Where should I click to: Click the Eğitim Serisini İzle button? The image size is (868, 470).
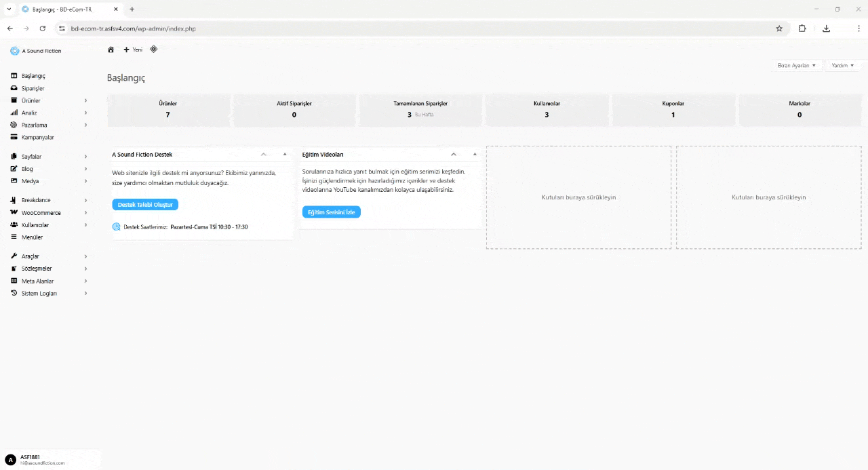[331, 212]
